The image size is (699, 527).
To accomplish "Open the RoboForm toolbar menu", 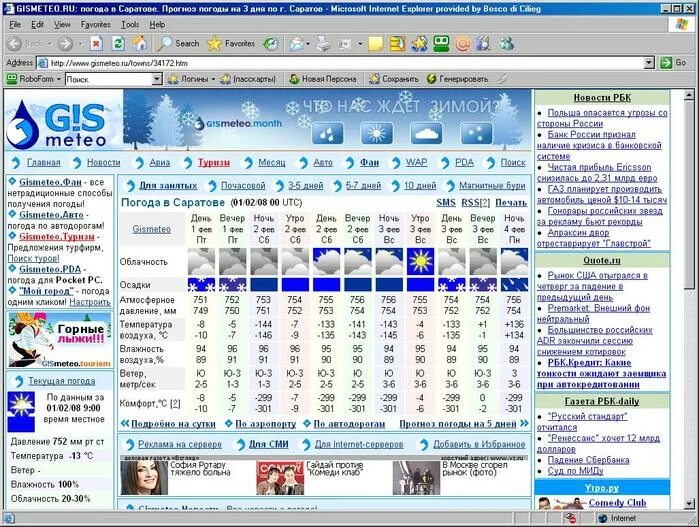I will (33, 79).
